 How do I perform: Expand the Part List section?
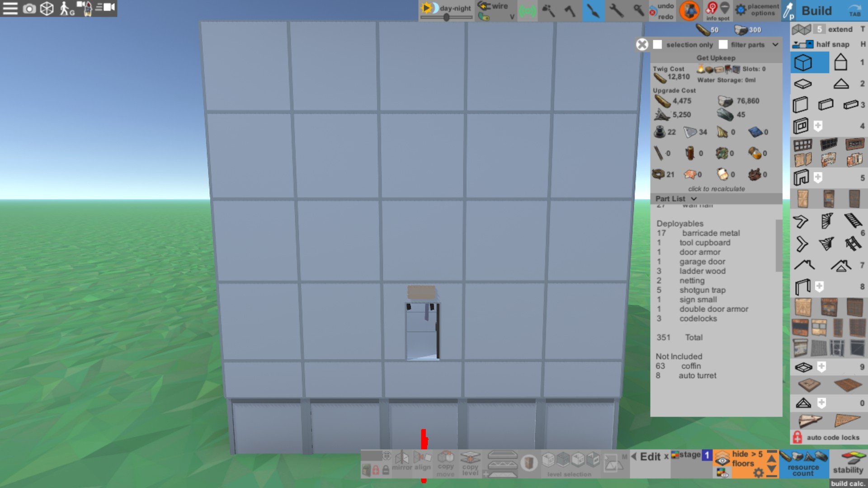(693, 198)
